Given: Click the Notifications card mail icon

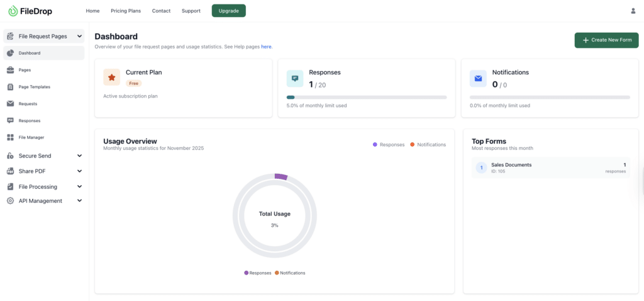Looking at the screenshot, I should pos(478,78).
